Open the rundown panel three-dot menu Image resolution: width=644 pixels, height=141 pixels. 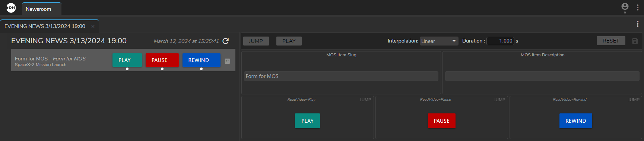[638, 24]
